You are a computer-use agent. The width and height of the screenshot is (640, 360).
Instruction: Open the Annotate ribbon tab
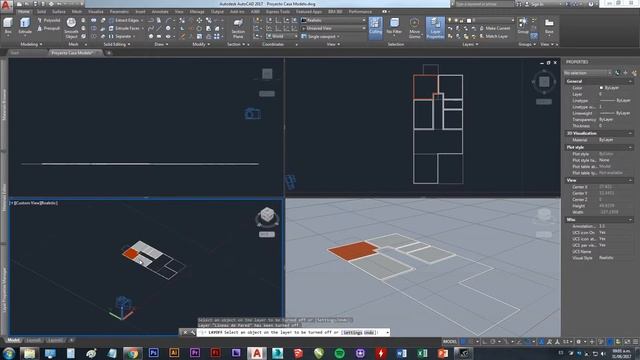coord(160,12)
